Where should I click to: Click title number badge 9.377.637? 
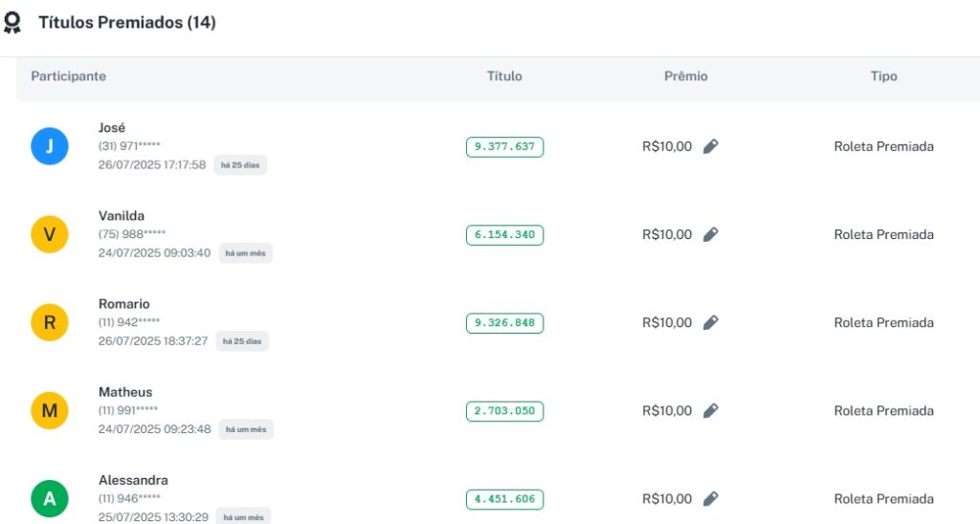click(504, 147)
